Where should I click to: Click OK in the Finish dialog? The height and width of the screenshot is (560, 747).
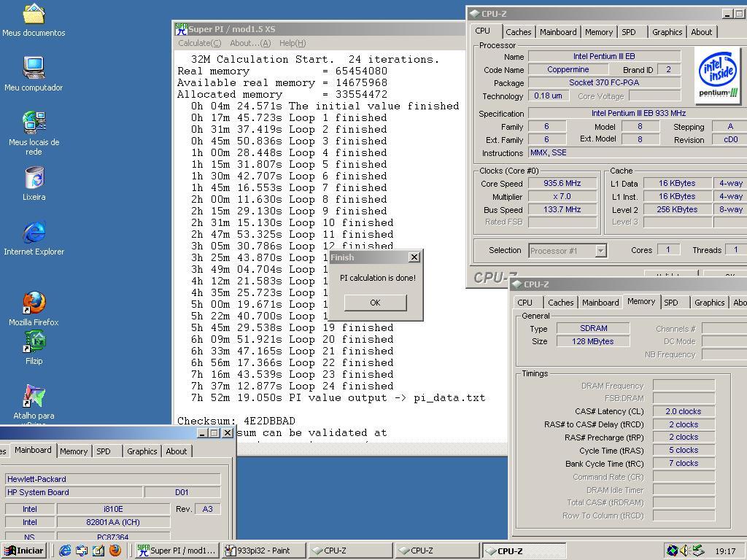coord(376,303)
